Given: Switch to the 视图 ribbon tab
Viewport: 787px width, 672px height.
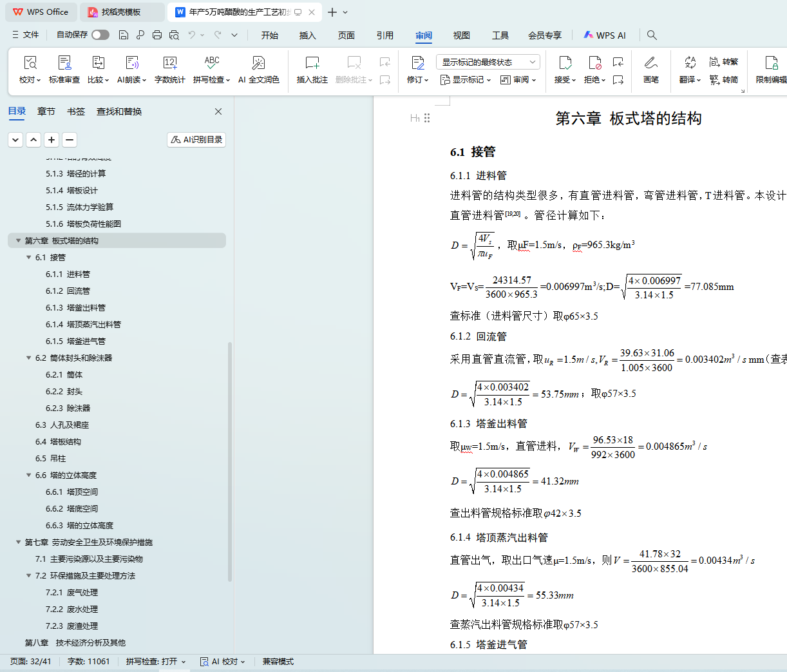Looking at the screenshot, I should pyautogui.click(x=461, y=35).
